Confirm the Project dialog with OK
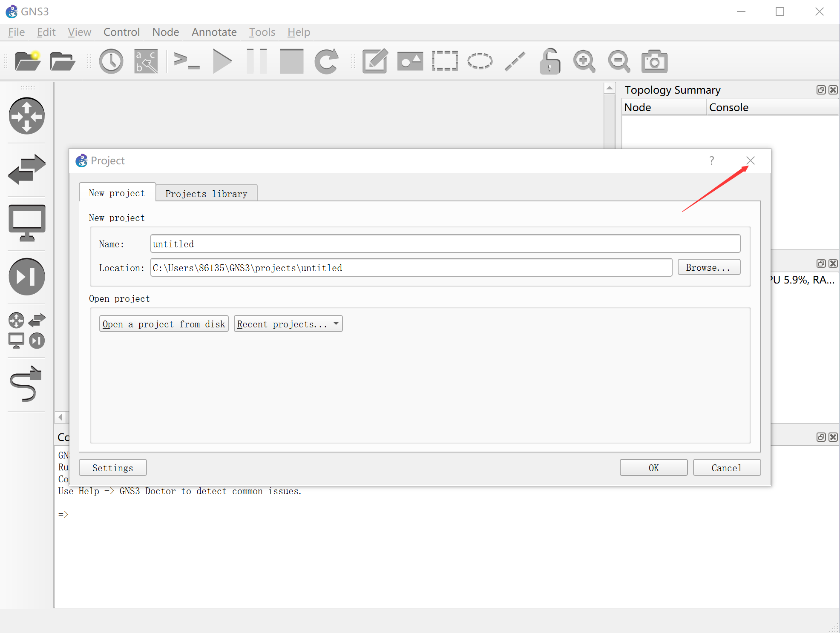 [653, 468]
